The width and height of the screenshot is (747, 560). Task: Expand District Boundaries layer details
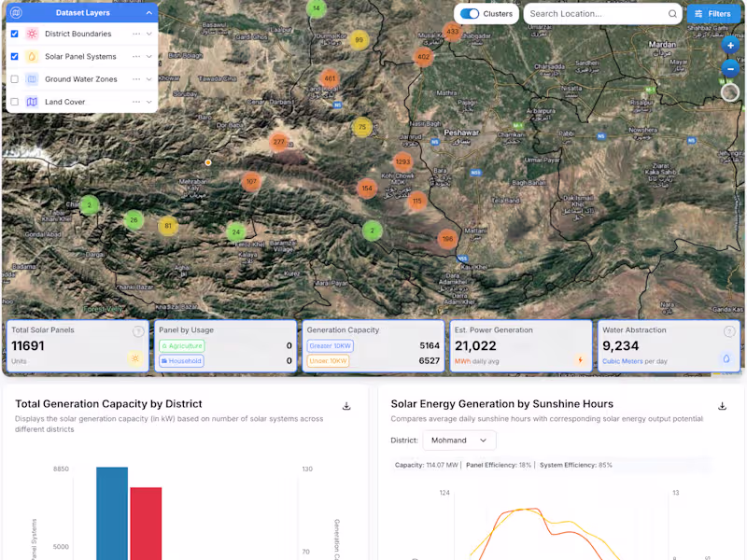(149, 34)
